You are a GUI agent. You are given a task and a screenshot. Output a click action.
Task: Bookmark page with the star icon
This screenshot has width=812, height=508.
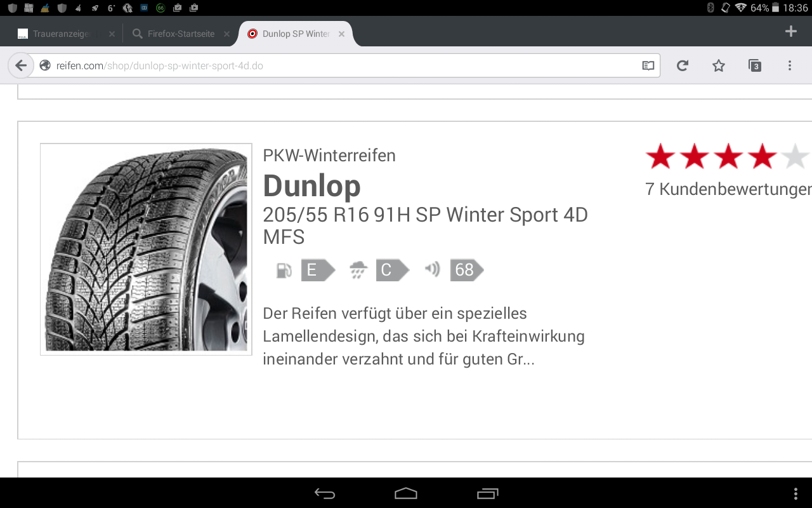(718, 65)
